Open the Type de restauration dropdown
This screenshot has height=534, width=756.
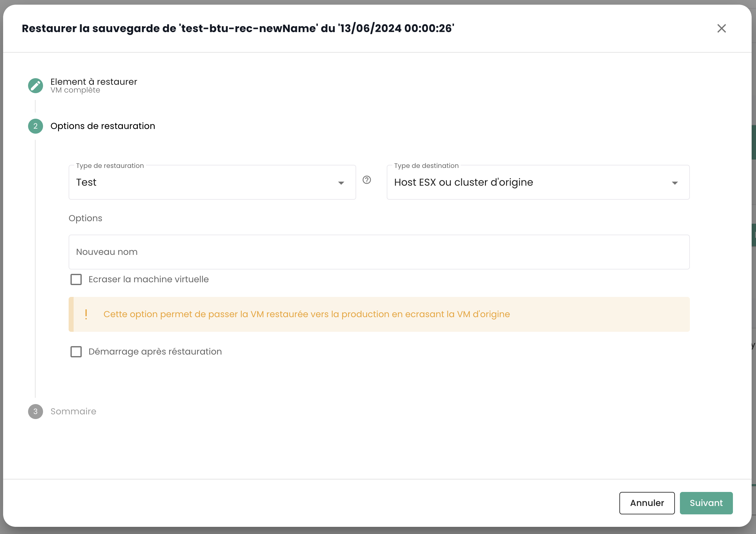[204, 182]
